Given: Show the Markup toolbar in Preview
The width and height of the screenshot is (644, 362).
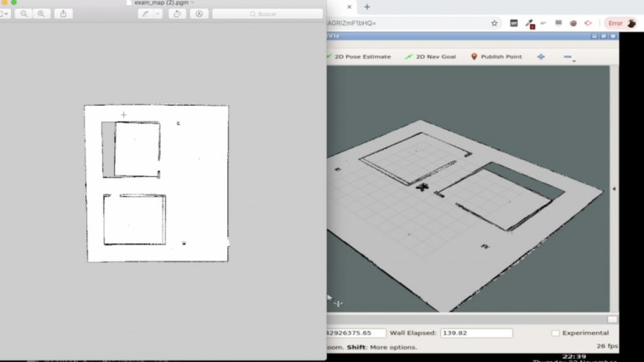Looking at the screenshot, I should tap(200, 13).
